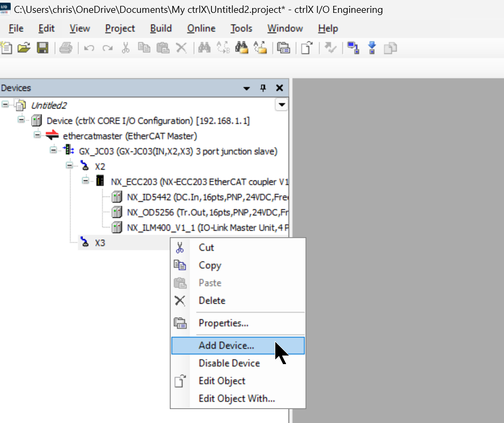
Task: Select the Untitled2 project root label
Action: 49,105
